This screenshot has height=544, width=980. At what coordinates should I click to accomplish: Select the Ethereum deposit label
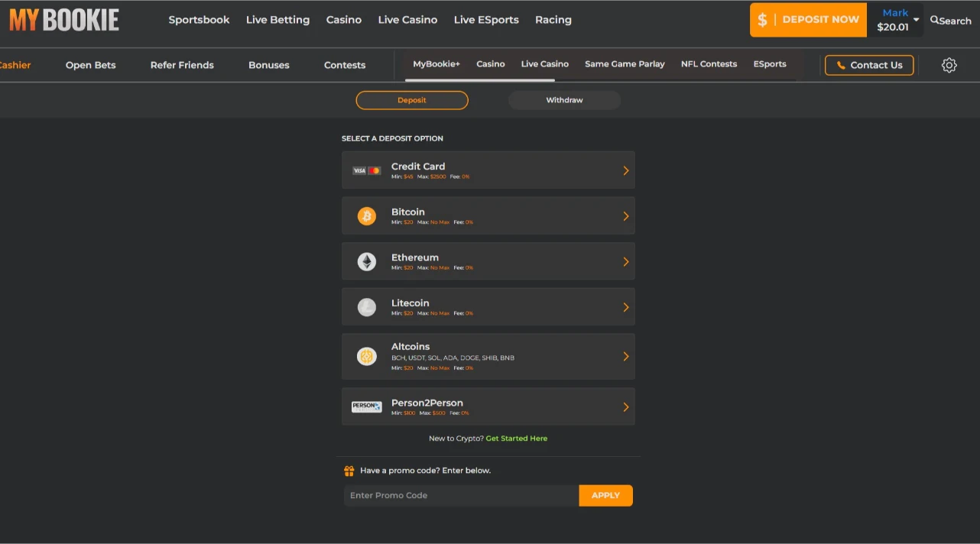click(x=415, y=257)
